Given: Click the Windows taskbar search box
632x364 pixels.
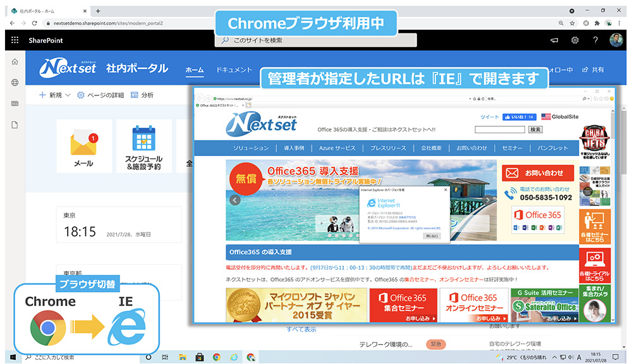Looking at the screenshot, I should (81, 357).
